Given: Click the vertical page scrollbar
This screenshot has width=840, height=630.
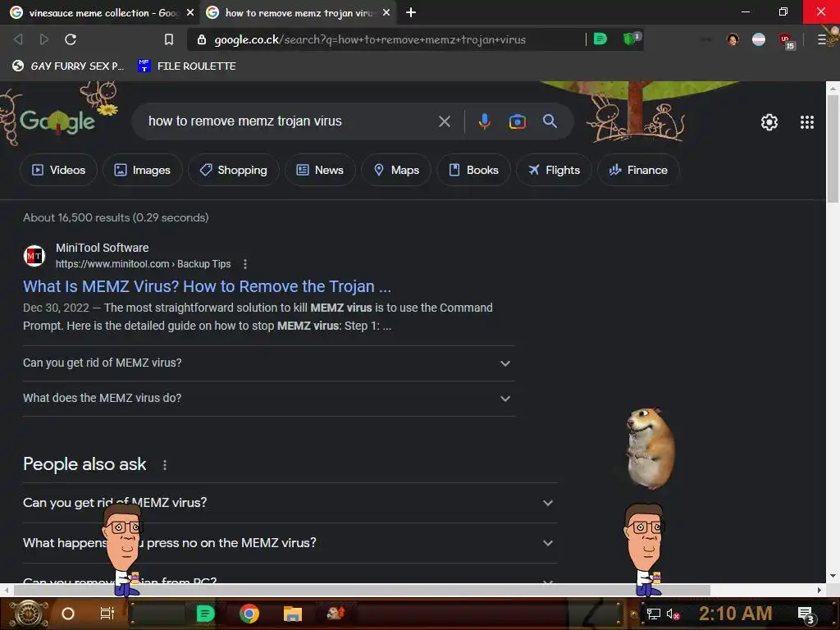Looking at the screenshot, I should click(x=833, y=150).
